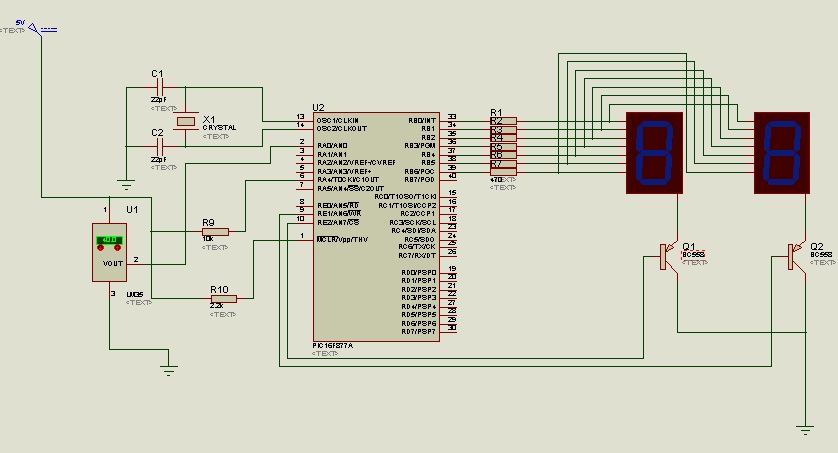Click the ground symbol near capacitor C2
Image resolution: width=838 pixels, height=453 pixels.
coord(126,186)
